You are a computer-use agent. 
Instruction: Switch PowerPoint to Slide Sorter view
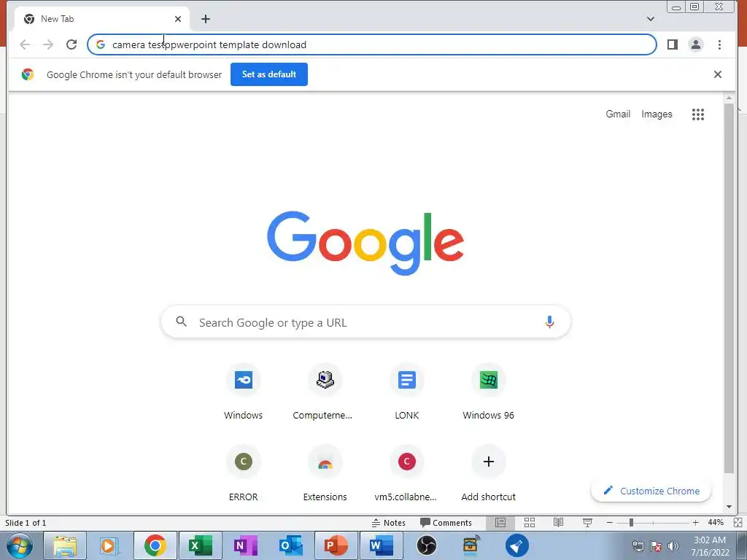click(530, 523)
